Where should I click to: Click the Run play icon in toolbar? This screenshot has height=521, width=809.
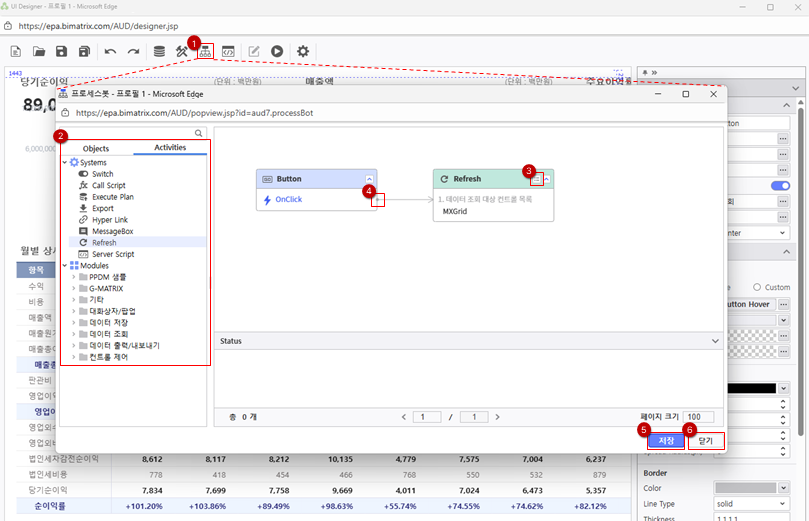(x=276, y=51)
